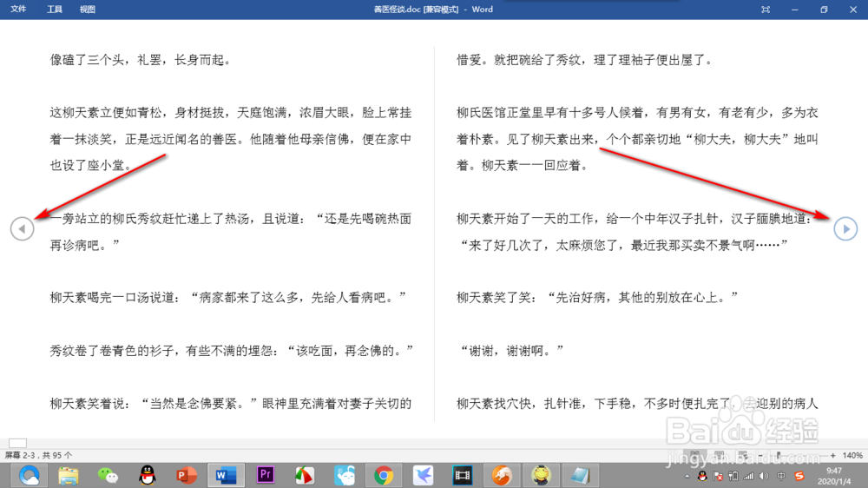Open Google Chrome from the taskbar
The width and height of the screenshot is (868, 488).
coord(384,475)
